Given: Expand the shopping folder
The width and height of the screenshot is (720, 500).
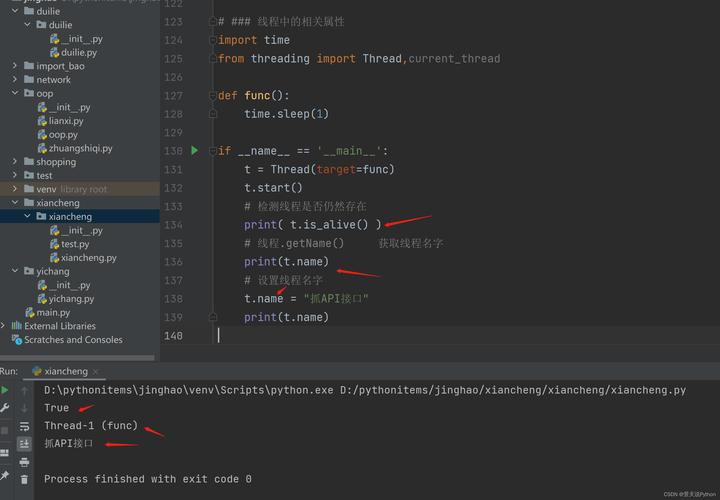Looking at the screenshot, I should pyautogui.click(x=15, y=162).
